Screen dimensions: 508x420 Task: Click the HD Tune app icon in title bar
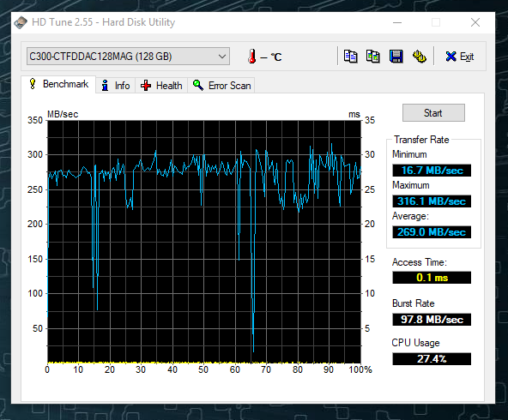click(21, 22)
